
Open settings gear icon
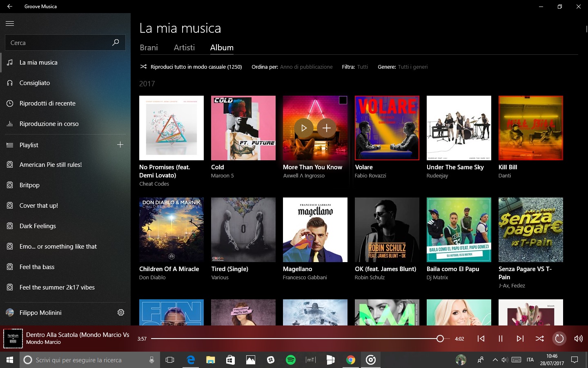(x=121, y=312)
